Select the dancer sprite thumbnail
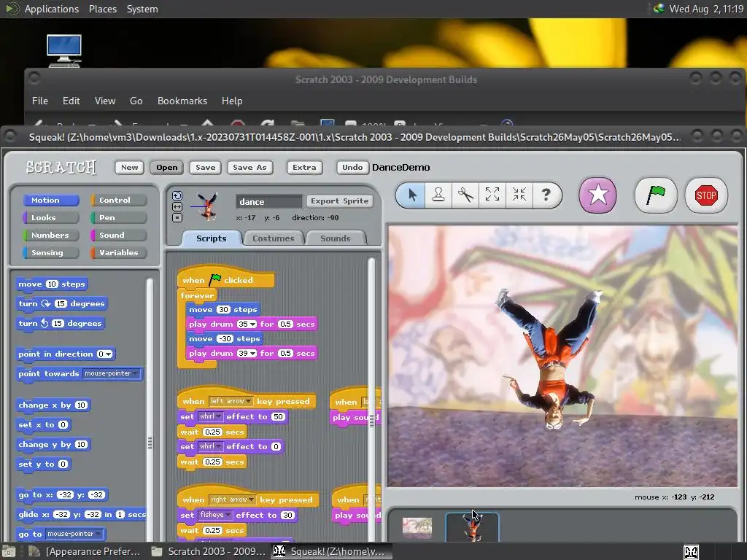Screen dimensions: 747x560 pos(472,528)
